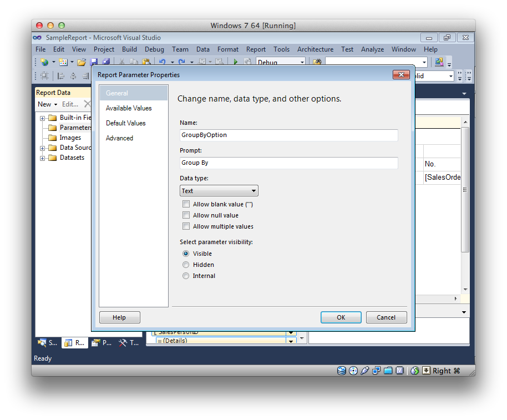Viewport: 507px width, 420px height.
Task: Expand the Built-in Fields tree node
Action: click(x=42, y=118)
